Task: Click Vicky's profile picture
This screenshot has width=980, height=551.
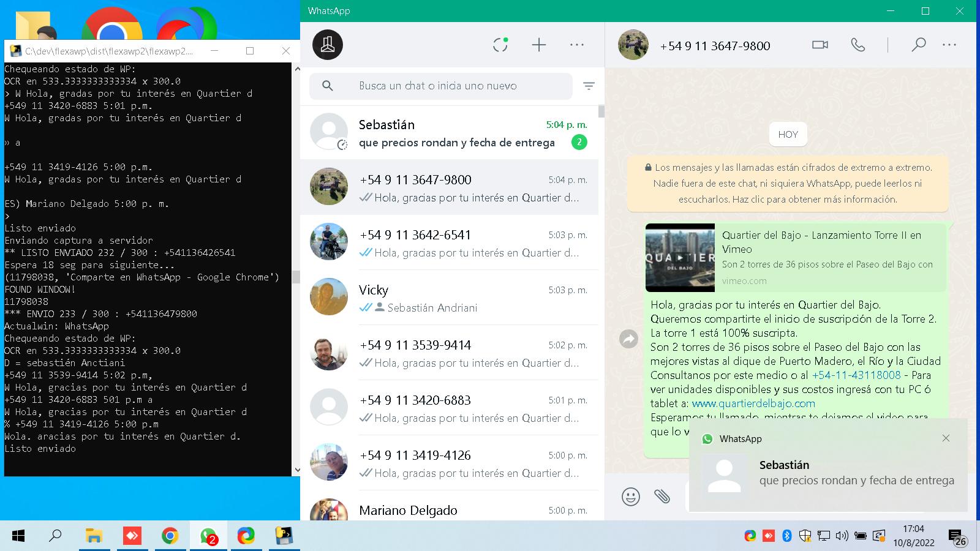Action: tap(329, 296)
